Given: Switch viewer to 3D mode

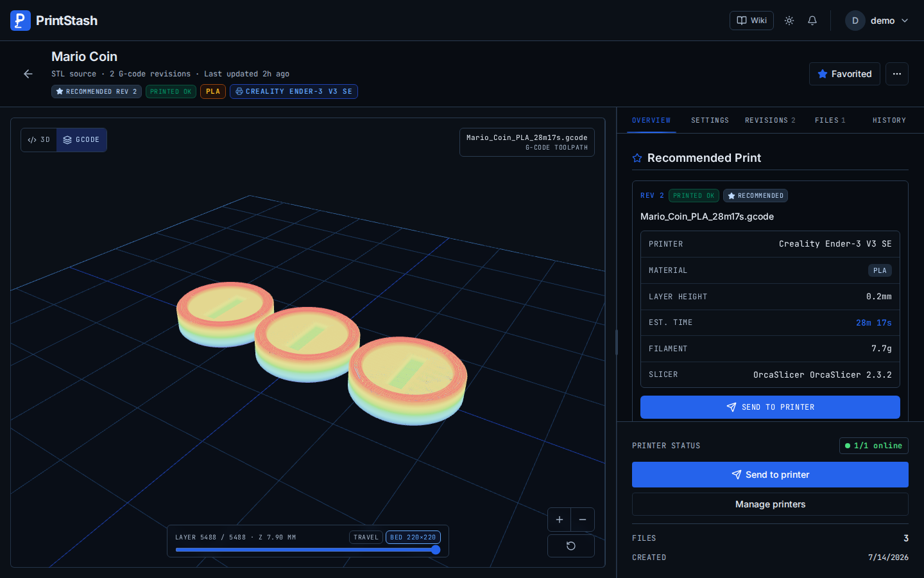Looking at the screenshot, I should 39,140.
